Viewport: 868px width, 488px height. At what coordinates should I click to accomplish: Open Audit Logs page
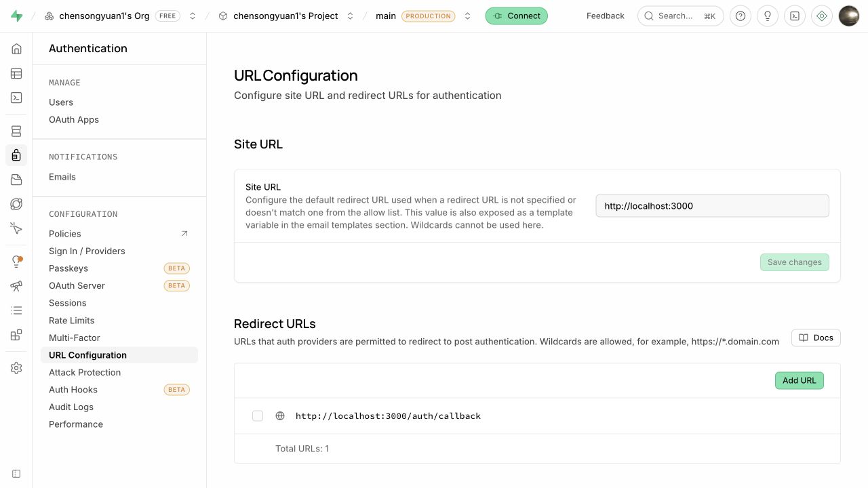coord(119,407)
